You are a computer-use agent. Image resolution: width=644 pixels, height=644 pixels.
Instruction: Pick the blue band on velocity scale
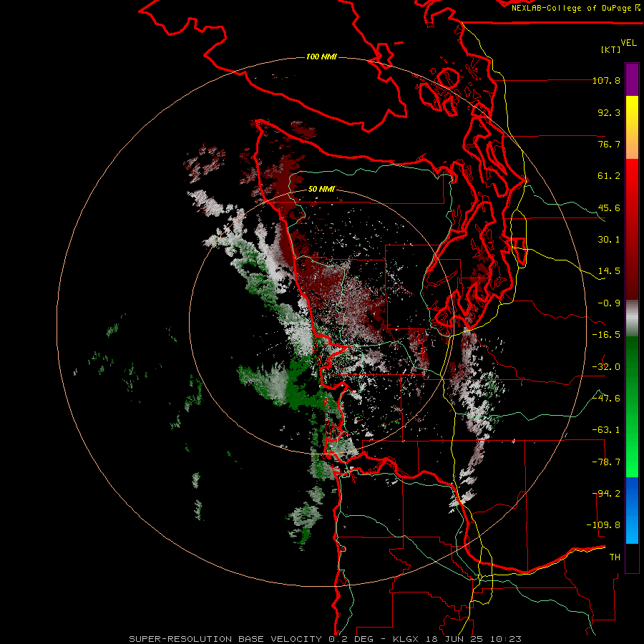tap(632, 510)
